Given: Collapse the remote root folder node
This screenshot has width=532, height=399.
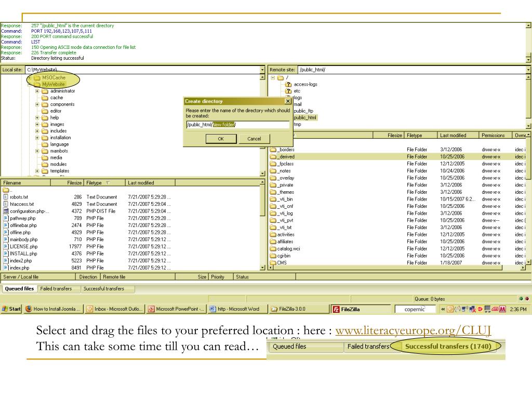Looking at the screenshot, I should 273,78.
